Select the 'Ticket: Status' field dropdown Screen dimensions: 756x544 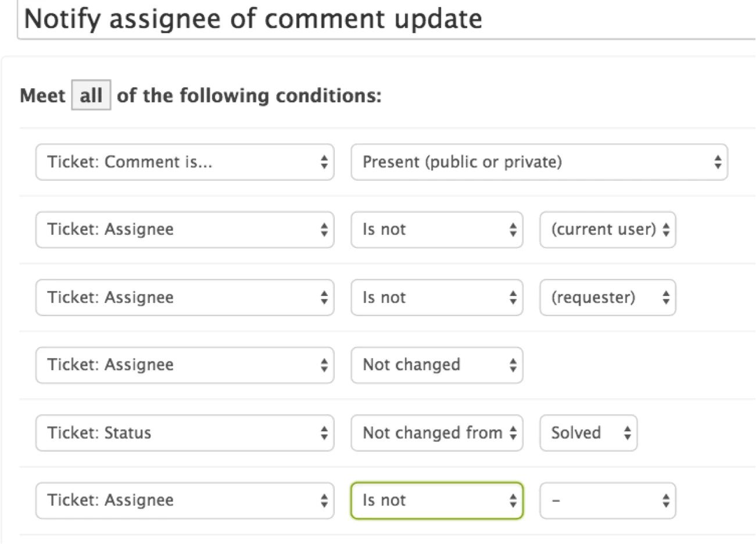coord(185,433)
